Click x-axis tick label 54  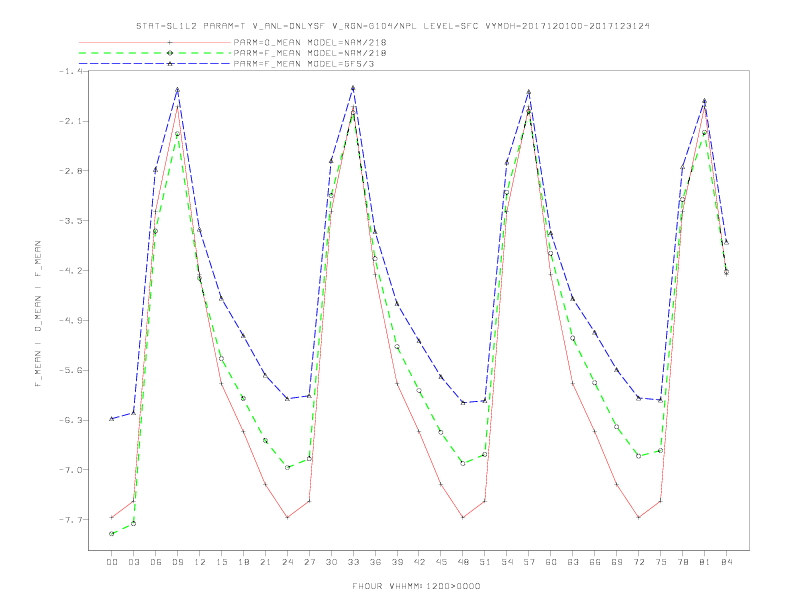click(x=507, y=562)
